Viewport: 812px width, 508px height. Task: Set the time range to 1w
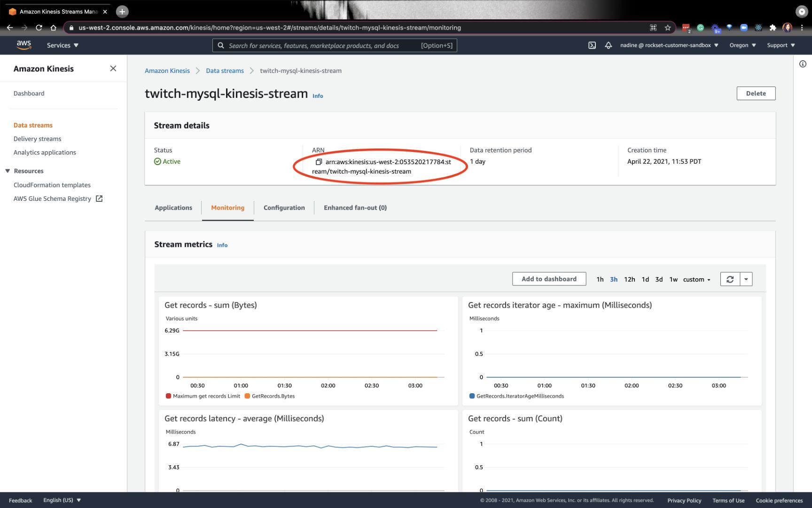(x=673, y=279)
